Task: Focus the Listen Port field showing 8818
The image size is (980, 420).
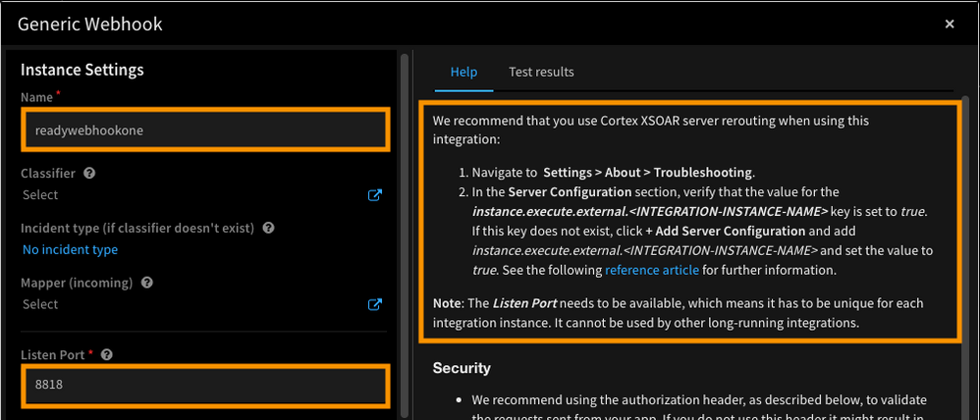Action: [204, 386]
